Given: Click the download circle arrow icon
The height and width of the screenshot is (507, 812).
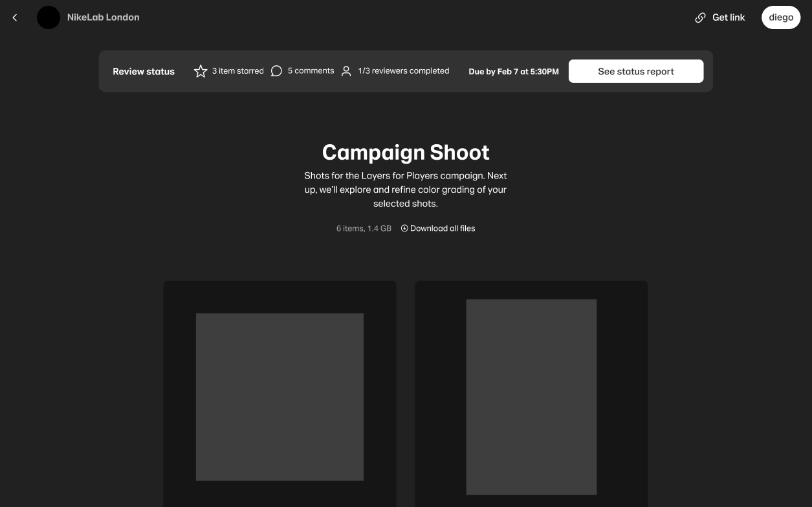Looking at the screenshot, I should click(x=404, y=228).
